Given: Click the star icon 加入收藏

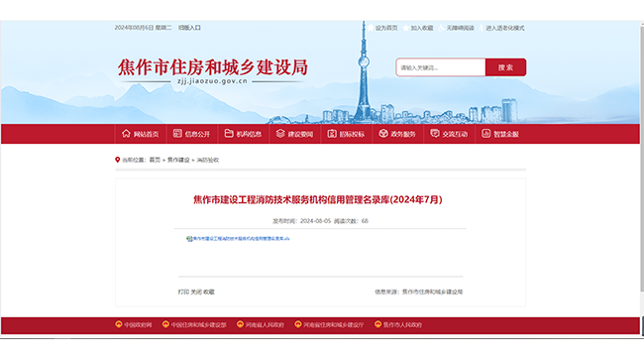Looking at the screenshot, I should (x=406, y=28).
